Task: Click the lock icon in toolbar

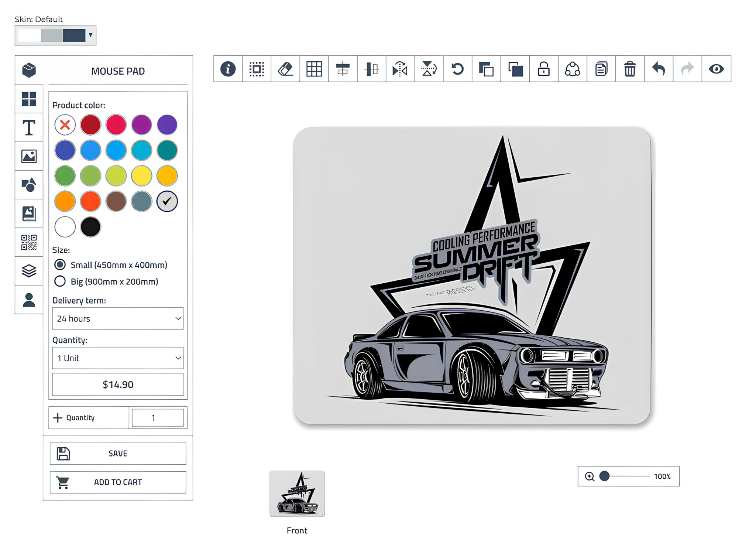Action: pos(543,69)
